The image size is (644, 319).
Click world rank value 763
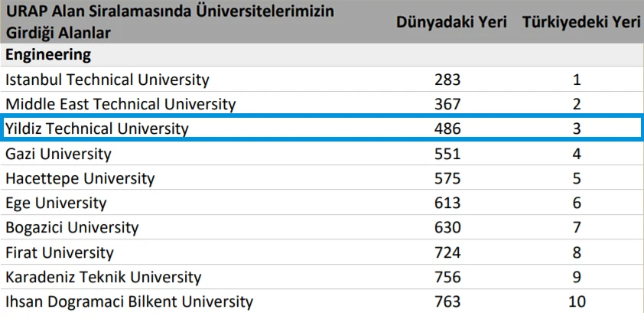pyautogui.click(x=447, y=301)
